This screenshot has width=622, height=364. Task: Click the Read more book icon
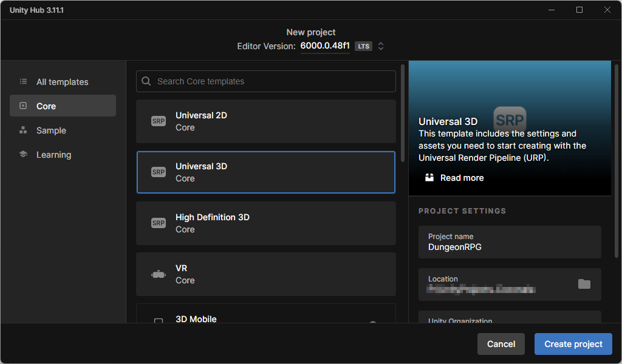pos(429,178)
